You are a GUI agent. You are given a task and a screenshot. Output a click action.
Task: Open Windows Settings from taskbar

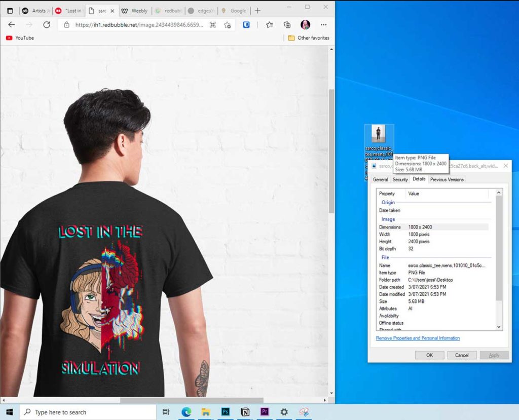pyautogui.click(x=284, y=412)
